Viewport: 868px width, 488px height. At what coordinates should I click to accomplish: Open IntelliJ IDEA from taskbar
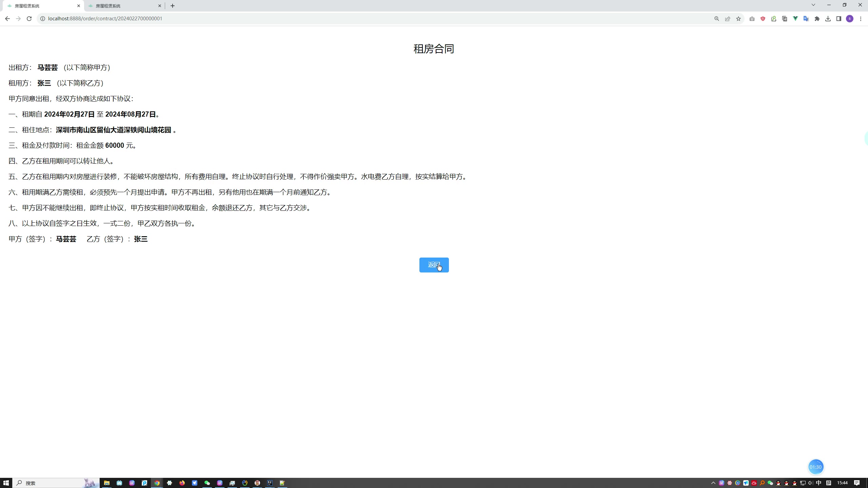coord(270,483)
